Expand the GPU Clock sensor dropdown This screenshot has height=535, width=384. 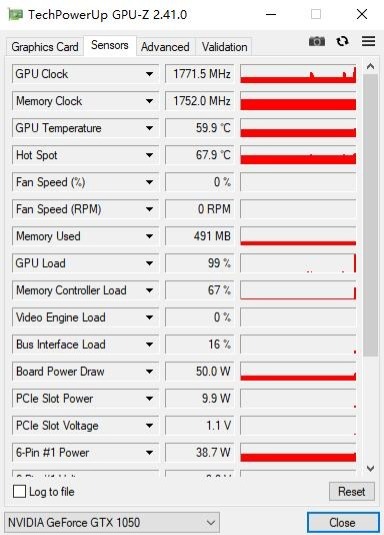tap(149, 74)
